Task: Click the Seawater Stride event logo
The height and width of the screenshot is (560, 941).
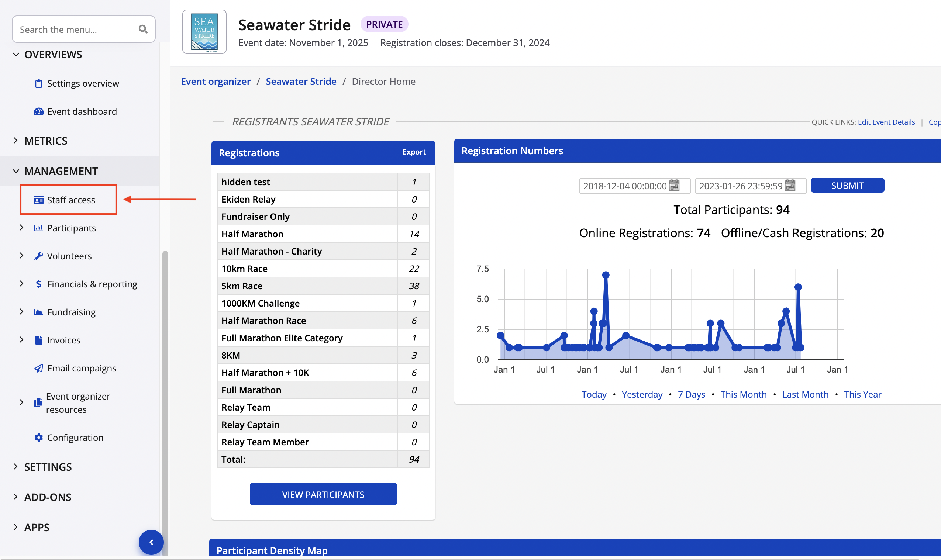Action: tap(204, 32)
